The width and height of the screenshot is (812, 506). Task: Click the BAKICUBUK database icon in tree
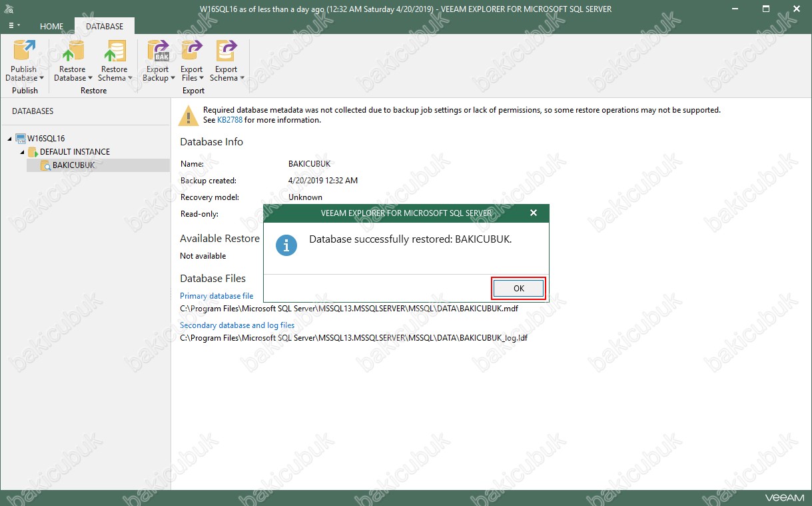pos(45,165)
